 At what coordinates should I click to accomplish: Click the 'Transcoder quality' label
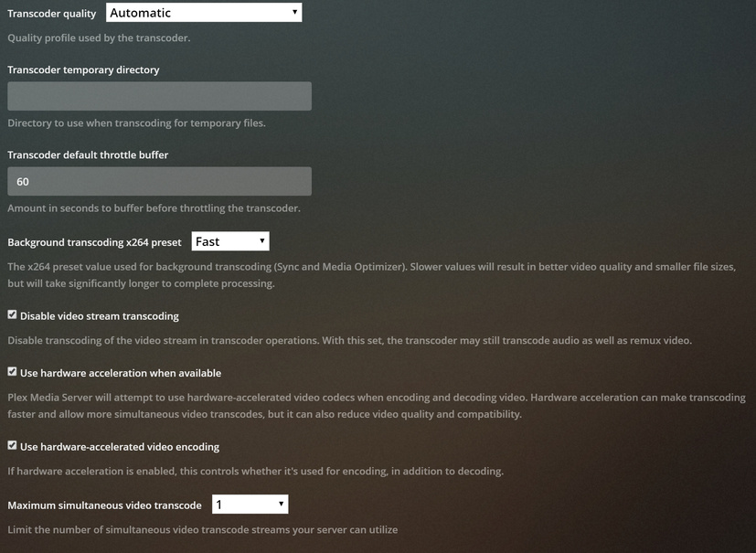click(51, 14)
